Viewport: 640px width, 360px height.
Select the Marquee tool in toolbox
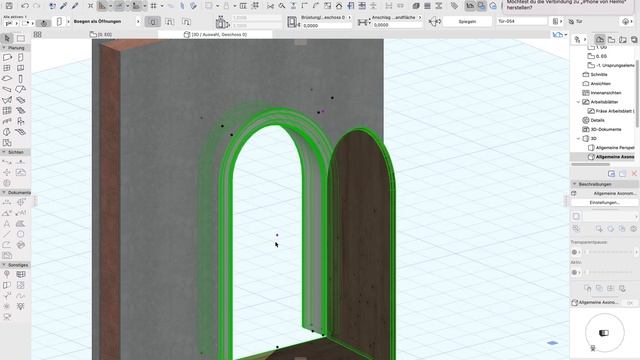coord(20,38)
